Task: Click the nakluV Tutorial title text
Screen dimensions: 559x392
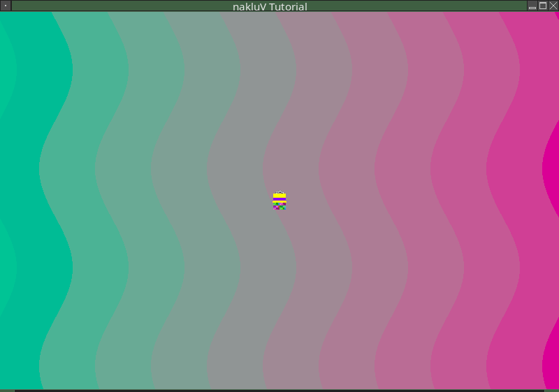Action: tap(270, 6)
